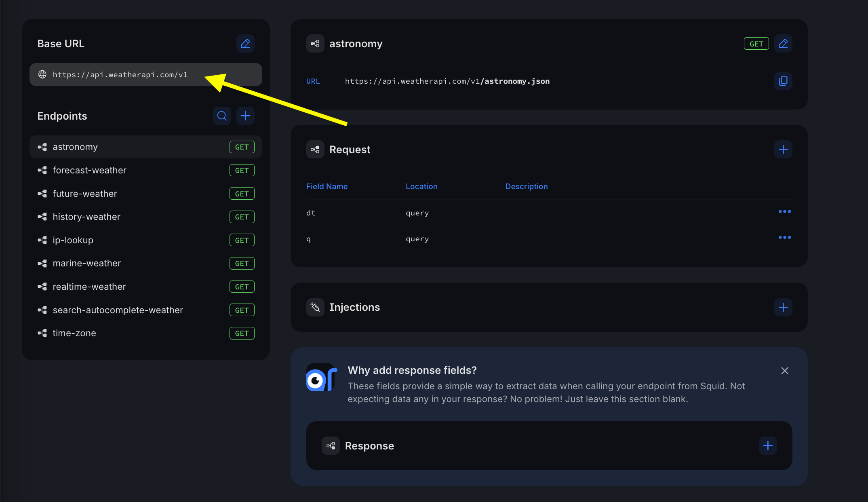Edit the astronomy endpoint pencil icon
The height and width of the screenshot is (502, 868).
(x=783, y=44)
